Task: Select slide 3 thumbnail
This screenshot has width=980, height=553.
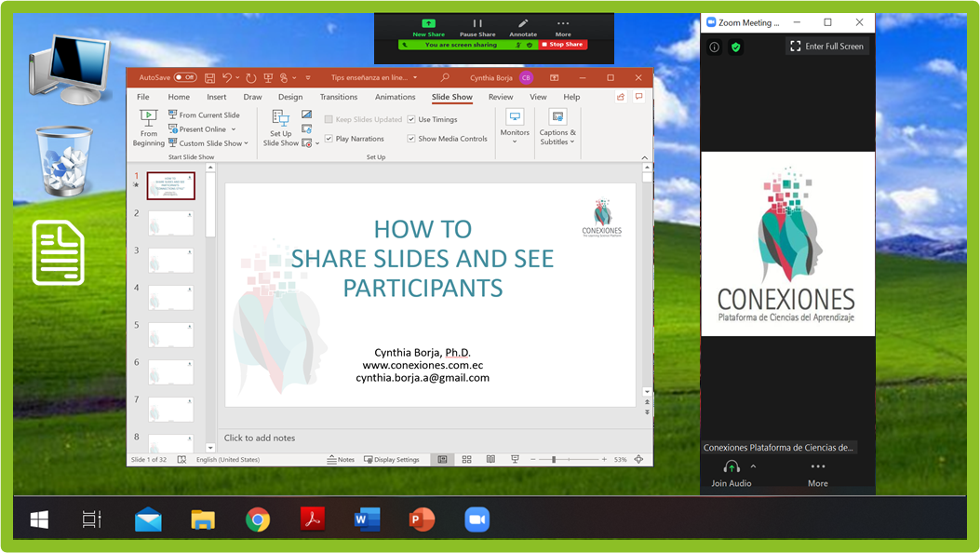Action: click(170, 260)
